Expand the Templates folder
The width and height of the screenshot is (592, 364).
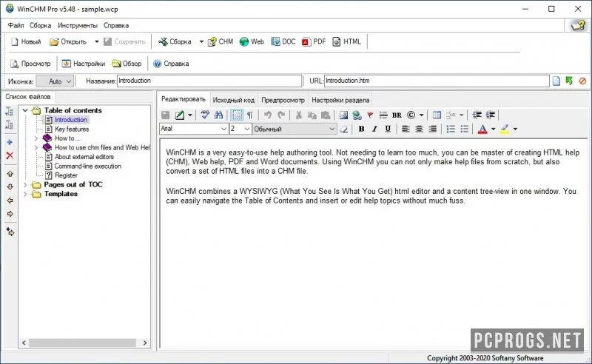(x=25, y=194)
